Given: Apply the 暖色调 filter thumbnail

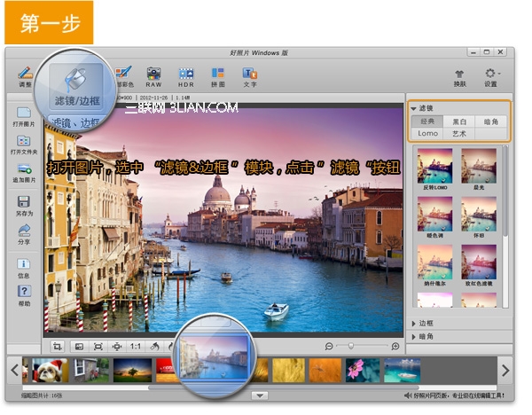Looking at the screenshot, I should coord(434,214).
